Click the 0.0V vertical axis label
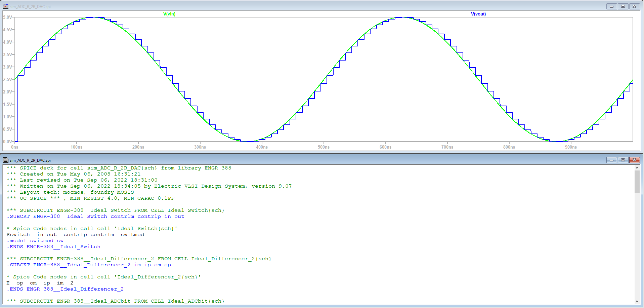 click(x=7, y=142)
